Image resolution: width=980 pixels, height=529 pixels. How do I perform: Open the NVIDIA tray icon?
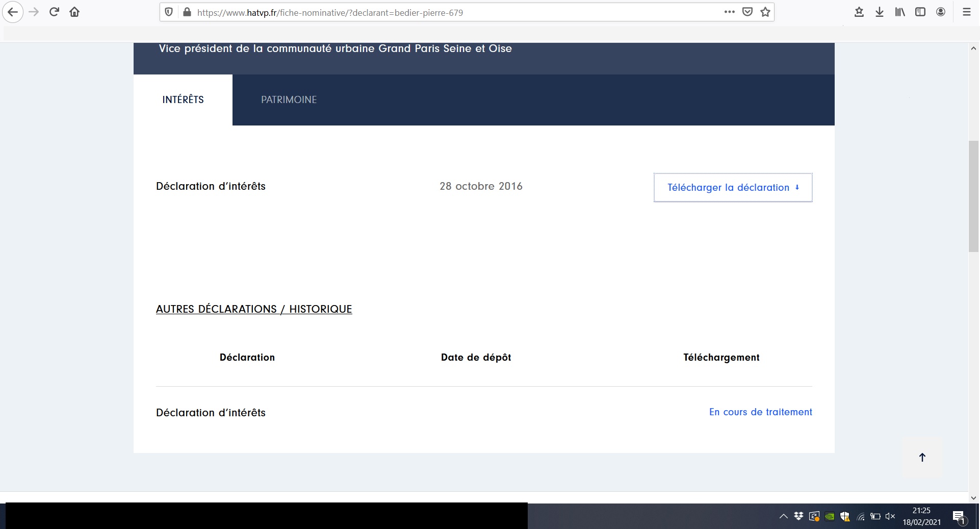coord(830,516)
